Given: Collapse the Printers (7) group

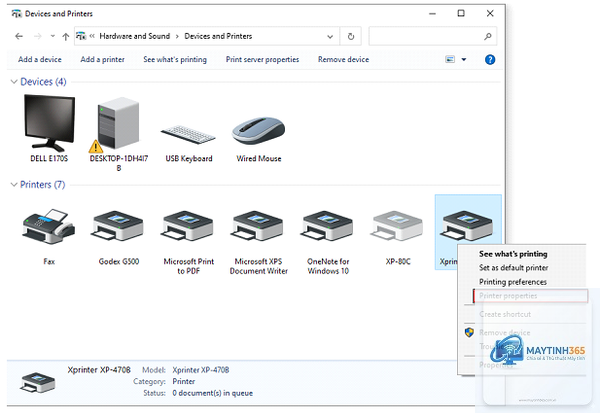Looking at the screenshot, I should click(14, 184).
